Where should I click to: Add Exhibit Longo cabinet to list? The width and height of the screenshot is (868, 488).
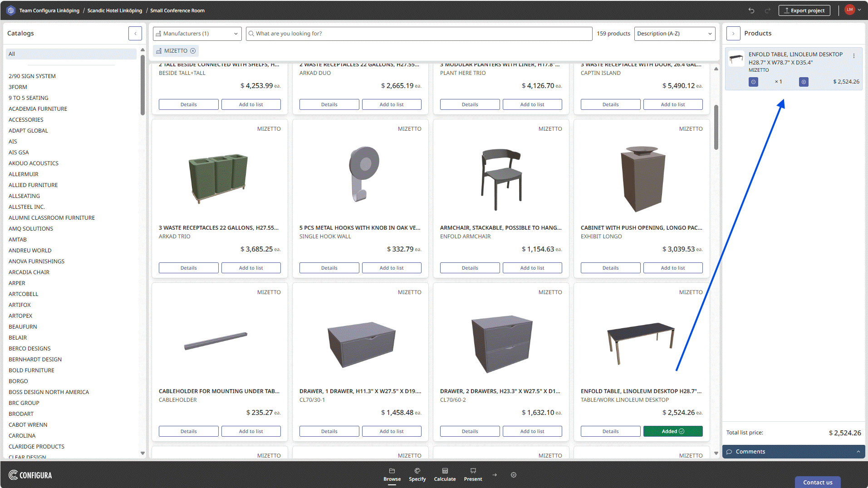coord(673,268)
